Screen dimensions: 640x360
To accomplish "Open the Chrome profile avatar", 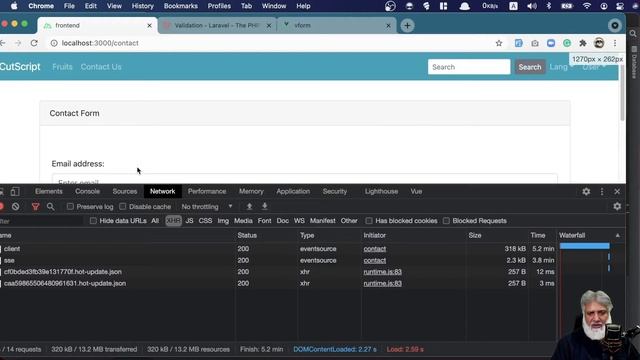I will click(599, 43).
